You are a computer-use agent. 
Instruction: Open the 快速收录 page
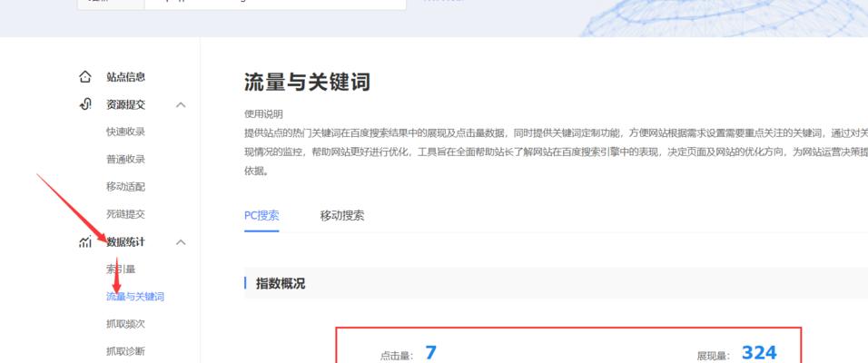(x=125, y=132)
